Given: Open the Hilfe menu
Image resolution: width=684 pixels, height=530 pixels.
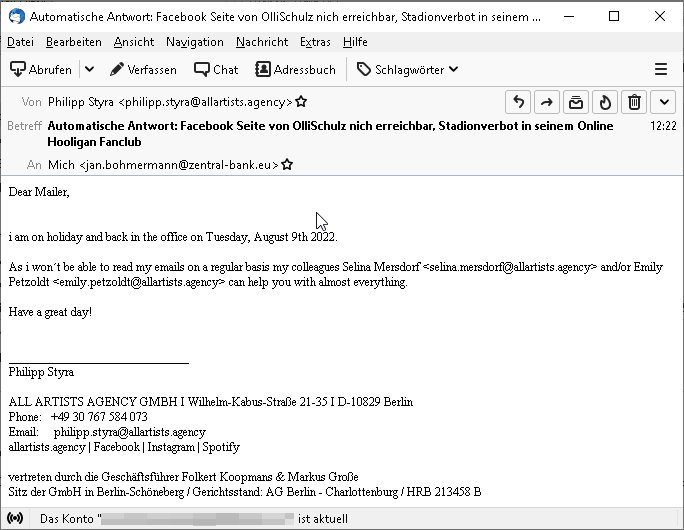Looking at the screenshot, I should pyautogui.click(x=355, y=42).
